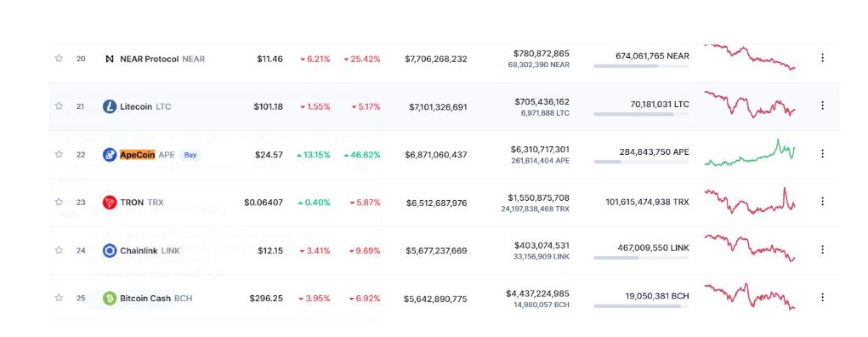868x337 pixels.
Task: Click the ApeCoin logo icon
Action: coord(110,155)
